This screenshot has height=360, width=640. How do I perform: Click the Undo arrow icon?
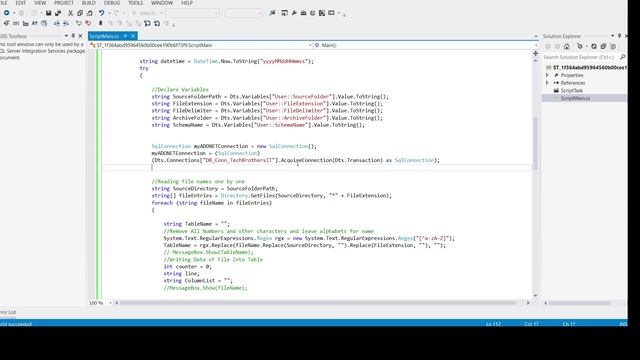(x=101, y=13)
